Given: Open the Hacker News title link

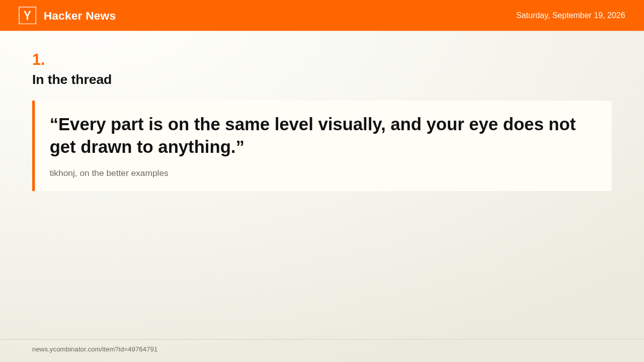Looking at the screenshot, I should (79, 16).
